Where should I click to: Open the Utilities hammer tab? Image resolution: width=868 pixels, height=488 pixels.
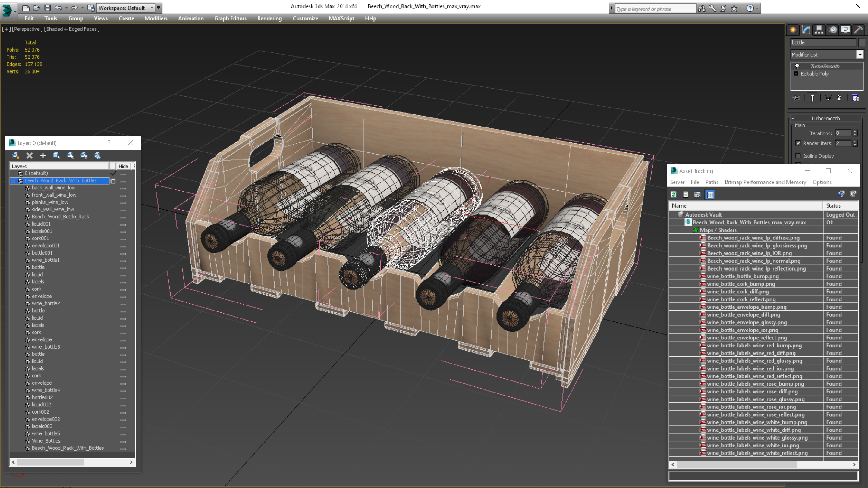pos(859,30)
